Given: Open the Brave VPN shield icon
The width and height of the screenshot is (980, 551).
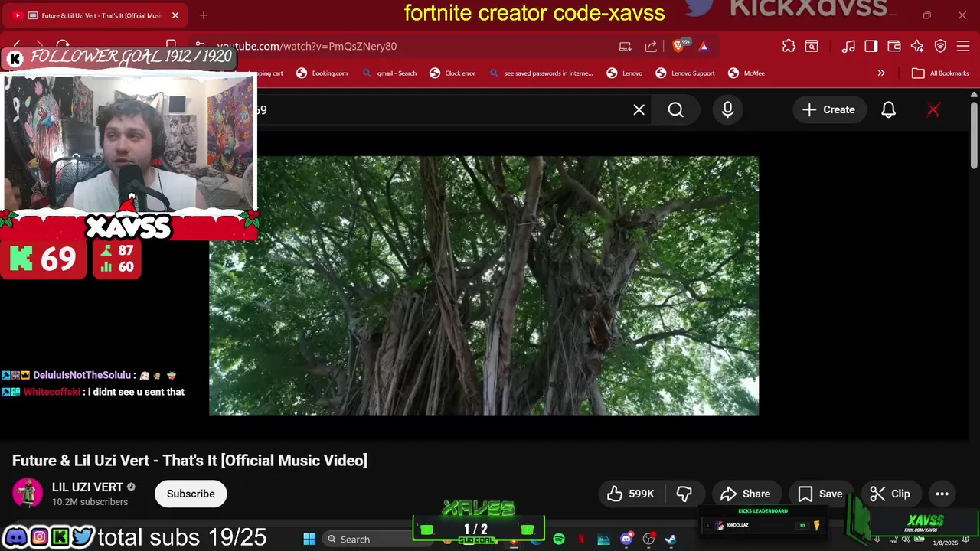Looking at the screenshot, I should [x=940, y=46].
